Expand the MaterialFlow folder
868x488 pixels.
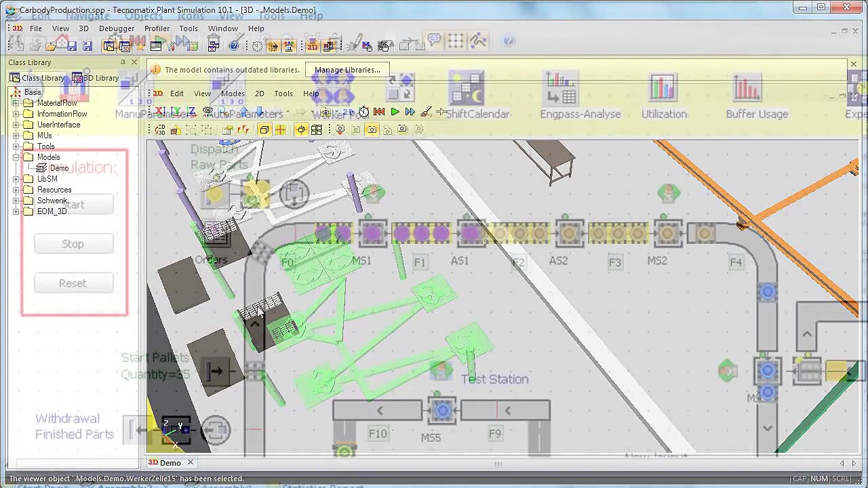(16, 103)
